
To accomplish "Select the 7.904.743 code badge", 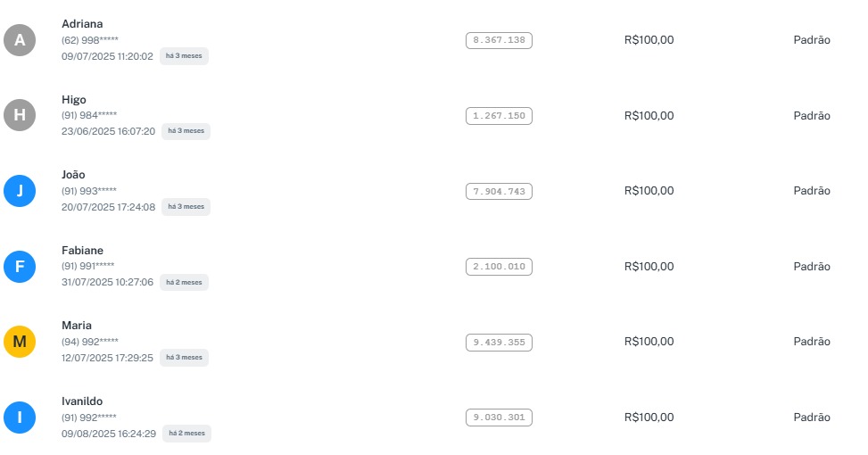I will click(x=499, y=191).
